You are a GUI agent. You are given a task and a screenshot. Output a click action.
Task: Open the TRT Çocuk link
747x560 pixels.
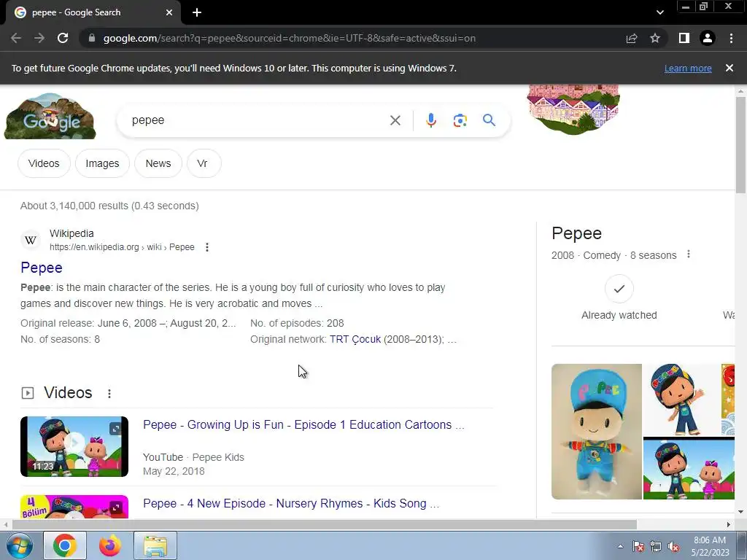355,340
